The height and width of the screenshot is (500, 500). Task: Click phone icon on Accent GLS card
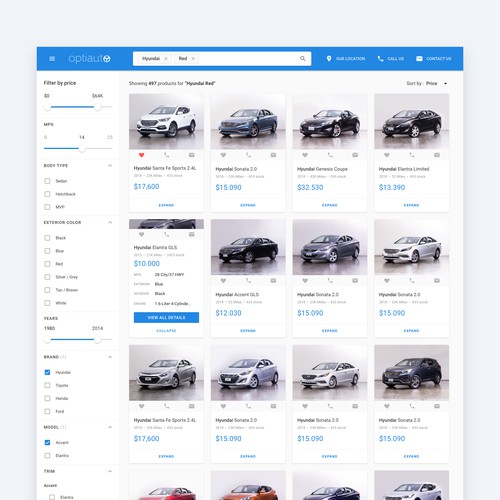248,281
